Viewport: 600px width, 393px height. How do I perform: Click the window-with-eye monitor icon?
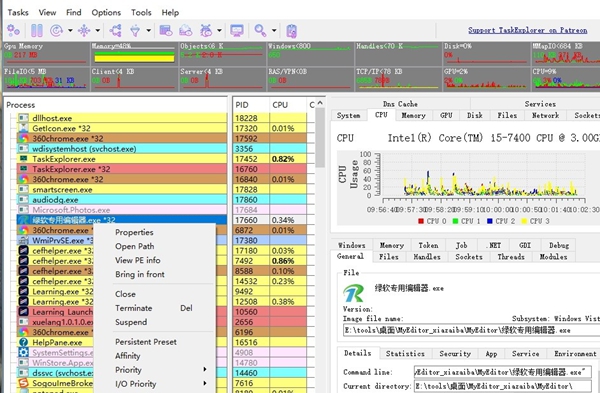pyautogui.click(x=166, y=30)
